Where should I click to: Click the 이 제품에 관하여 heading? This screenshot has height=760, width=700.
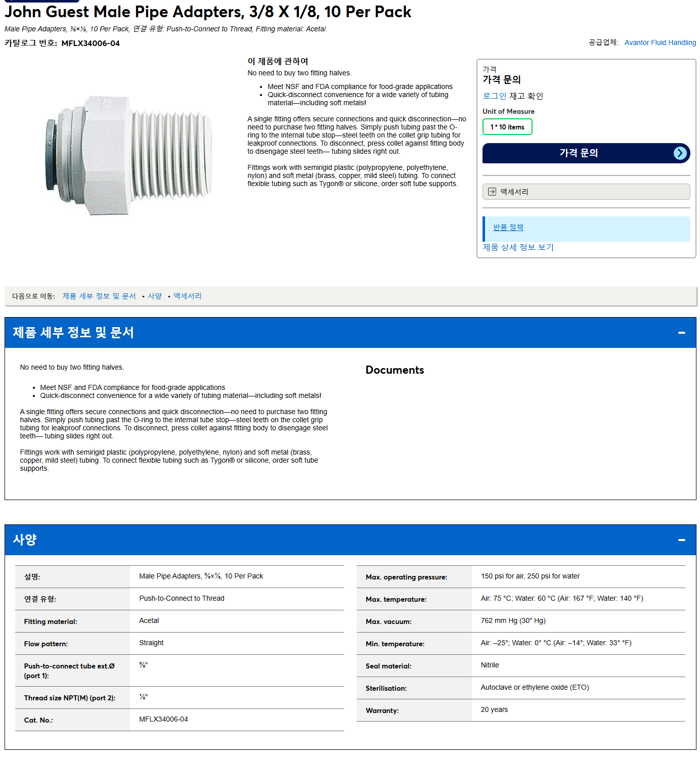click(x=278, y=61)
